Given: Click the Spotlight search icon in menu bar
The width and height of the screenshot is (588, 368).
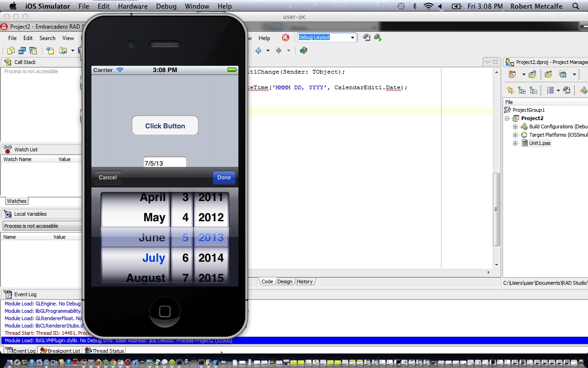Looking at the screenshot, I should coord(576,6).
